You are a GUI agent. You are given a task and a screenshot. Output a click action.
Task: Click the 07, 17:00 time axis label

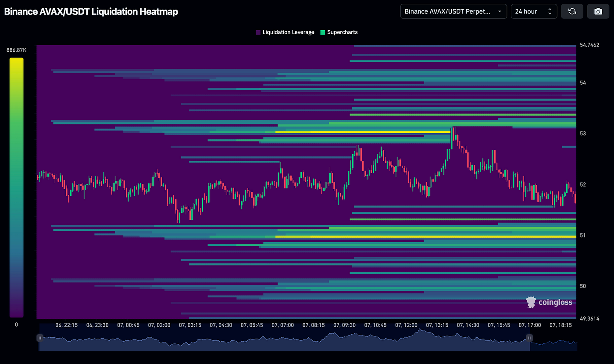[x=529, y=325]
